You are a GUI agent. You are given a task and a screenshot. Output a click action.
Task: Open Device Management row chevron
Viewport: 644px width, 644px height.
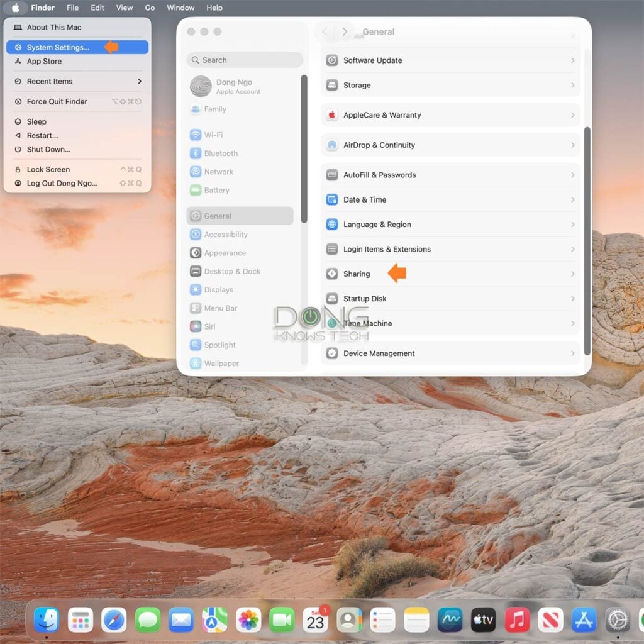pyautogui.click(x=572, y=353)
